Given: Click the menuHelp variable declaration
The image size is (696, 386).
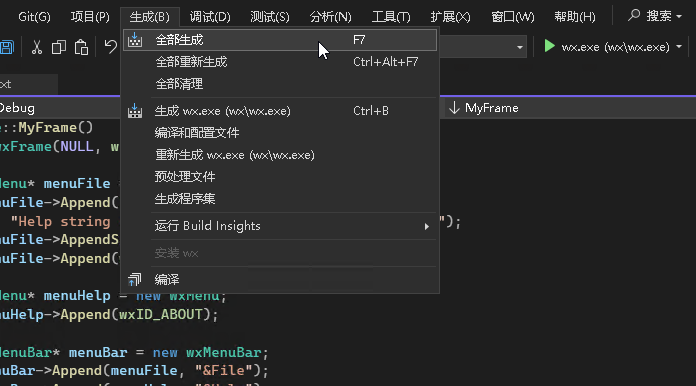Looking at the screenshot, I should 77,295.
